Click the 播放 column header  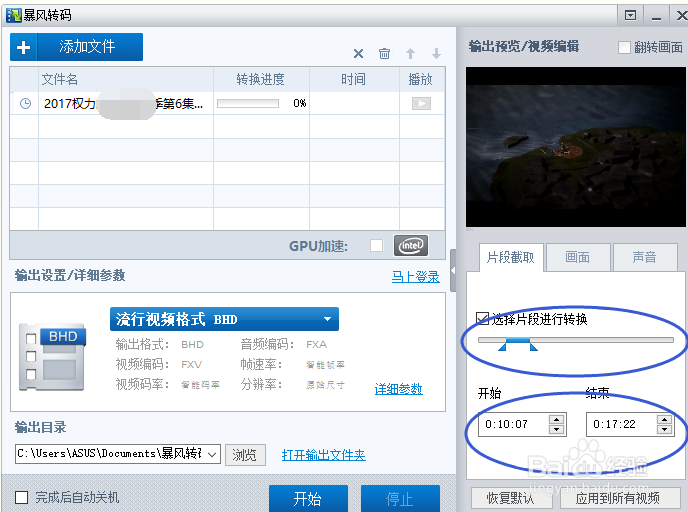tap(420, 79)
